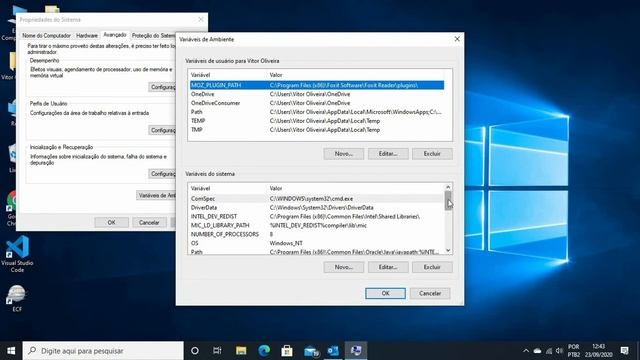Click Editar for system variables

[388, 267]
